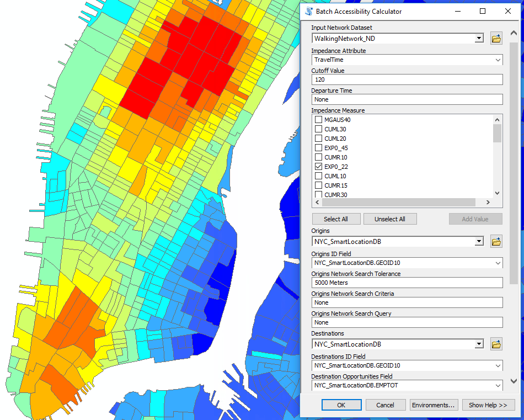Expand the Destinations ID Field dropdown
This screenshot has height=420, width=524.
coord(498,365)
